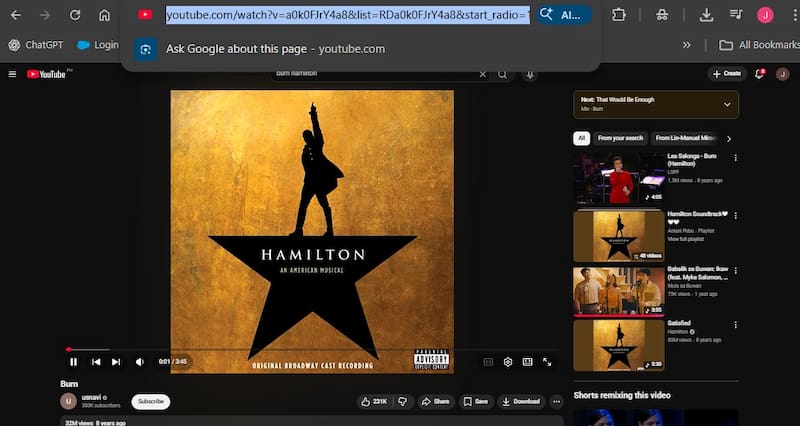
Task: Clear the YouTube search box with X
Action: (483, 74)
